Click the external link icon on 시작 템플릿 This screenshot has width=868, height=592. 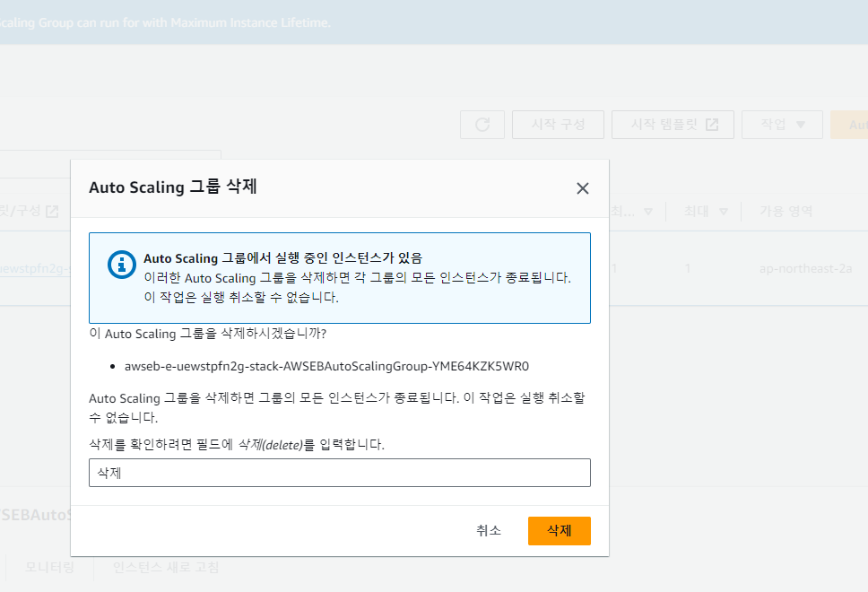click(x=712, y=125)
